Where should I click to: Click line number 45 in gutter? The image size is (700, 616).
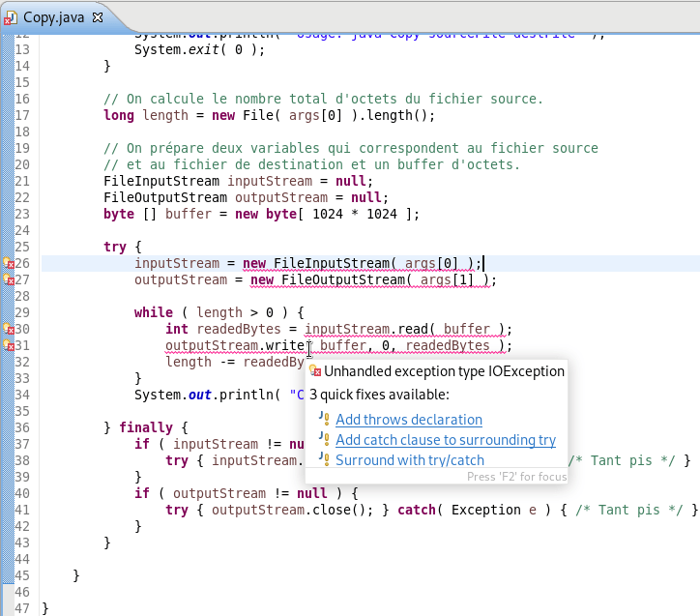22,575
